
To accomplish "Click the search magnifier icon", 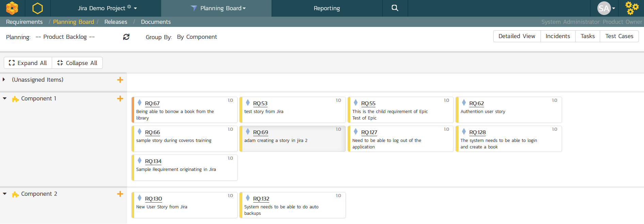I will (x=395, y=8).
